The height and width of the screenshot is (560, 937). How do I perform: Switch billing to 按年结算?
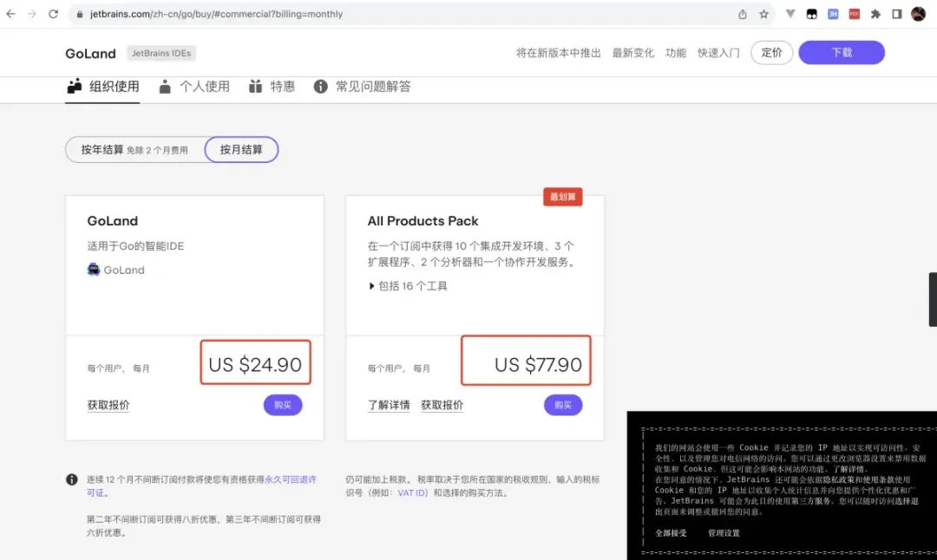[134, 150]
